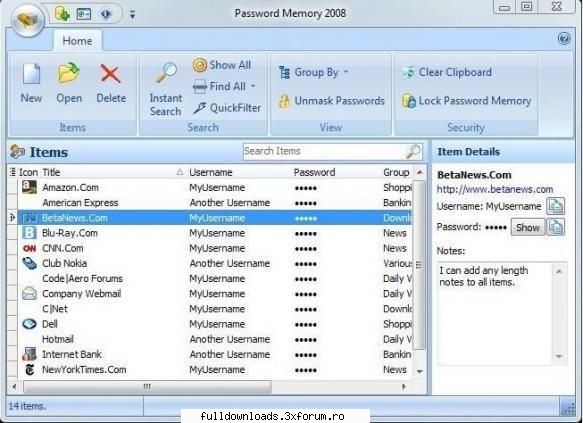Copy password with the copy icon

555,227
